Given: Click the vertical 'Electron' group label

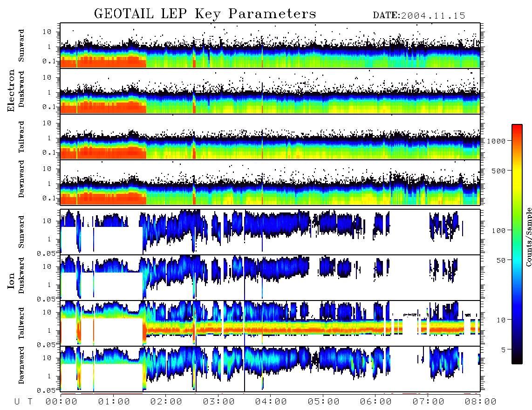Looking at the screenshot, I should point(11,90).
